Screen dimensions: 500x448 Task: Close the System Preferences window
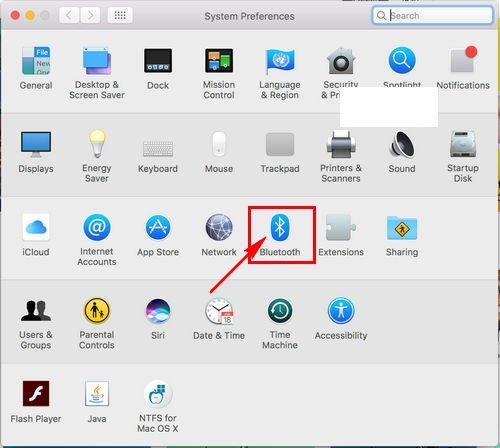pyautogui.click(x=15, y=15)
